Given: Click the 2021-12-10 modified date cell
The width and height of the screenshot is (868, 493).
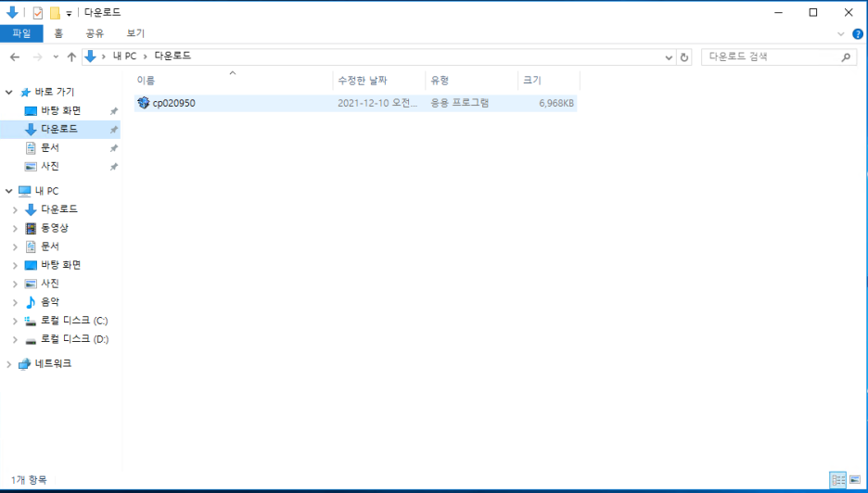Looking at the screenshot, I should (377, 103).
